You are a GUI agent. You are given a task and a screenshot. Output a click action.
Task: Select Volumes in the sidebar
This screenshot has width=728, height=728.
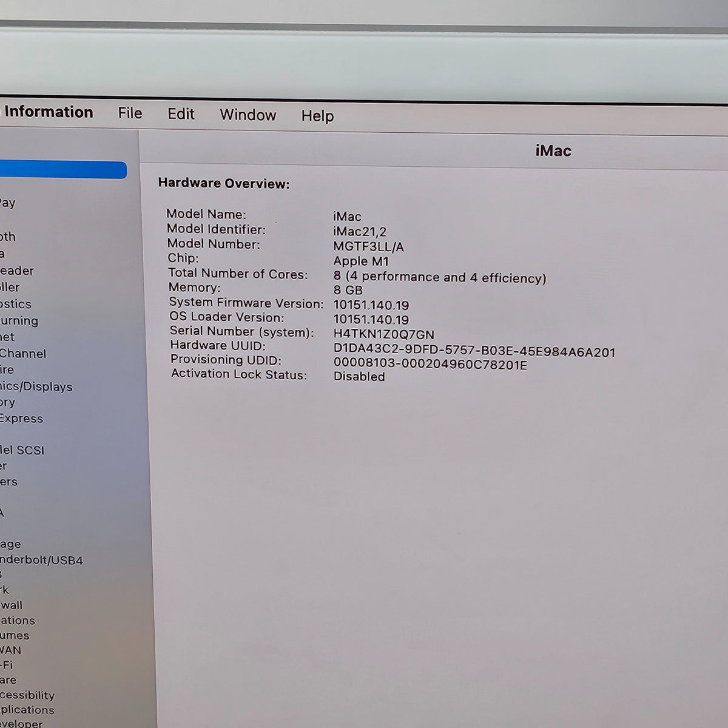coord(15,635)
